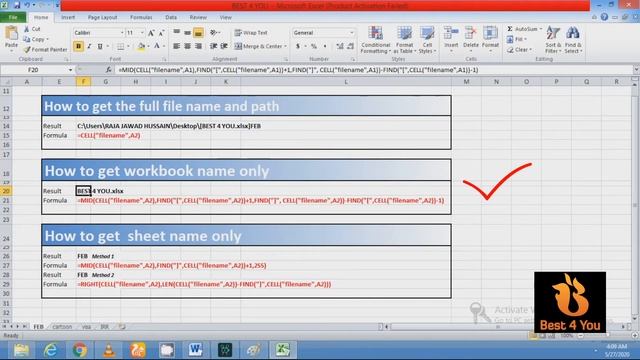Image resolution: width=640 pixels, height=360 pixels.
Task: Toggle top vertical alignment
Action: point(177,32)
